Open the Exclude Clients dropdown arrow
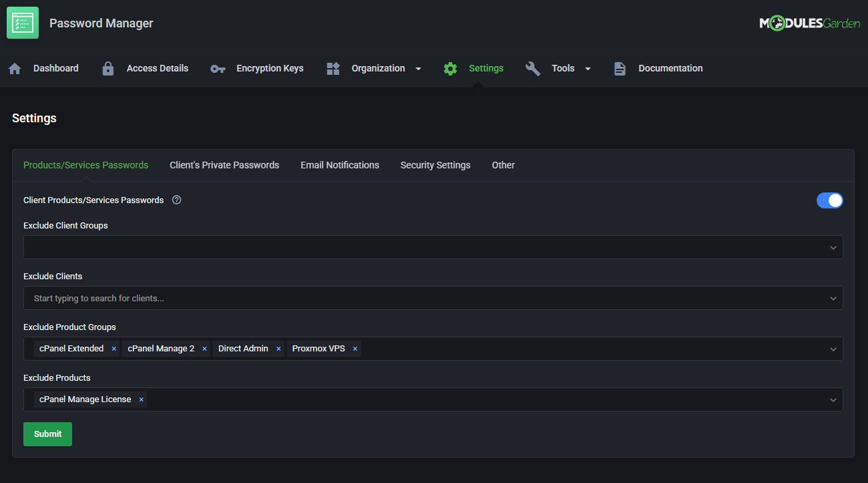 coord(833,299)
